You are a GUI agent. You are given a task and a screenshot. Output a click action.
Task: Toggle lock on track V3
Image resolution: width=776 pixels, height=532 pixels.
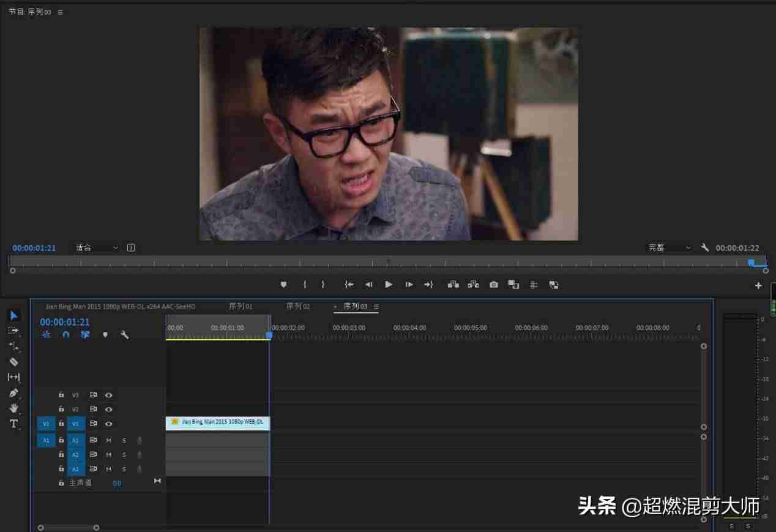click(61, 395)
